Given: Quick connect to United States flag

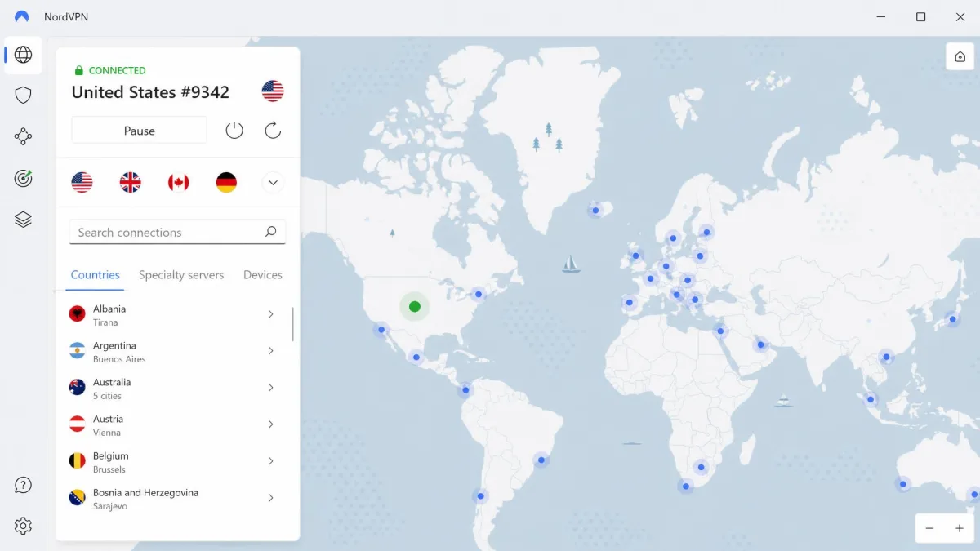Looking at the screenshot, I should click(x=82, y=182).
